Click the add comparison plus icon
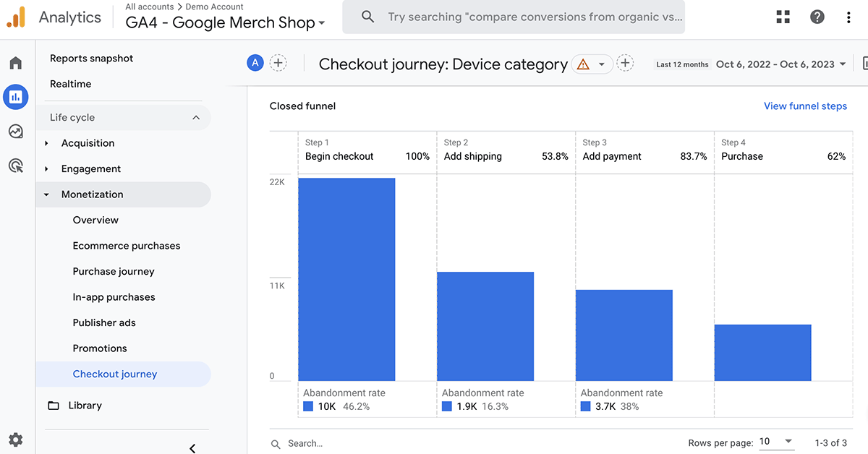 coord(278,63)
